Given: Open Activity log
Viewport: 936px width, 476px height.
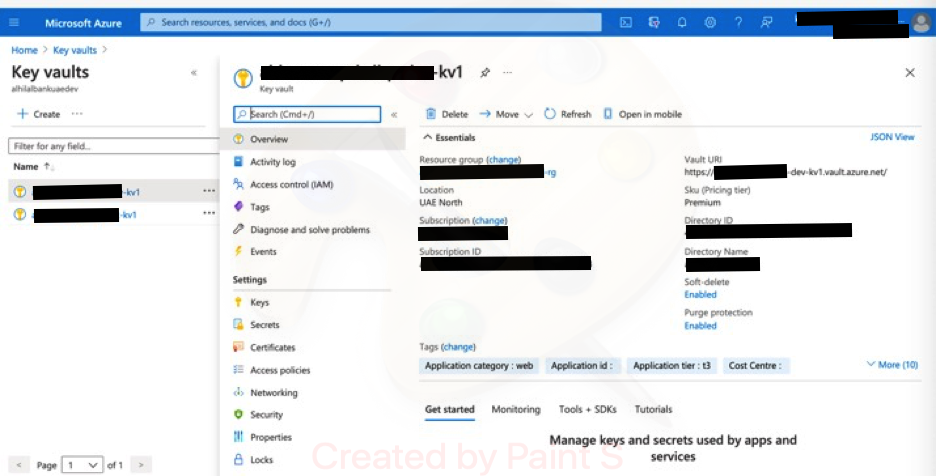Looking at the screenshot, I should (273, 162).
